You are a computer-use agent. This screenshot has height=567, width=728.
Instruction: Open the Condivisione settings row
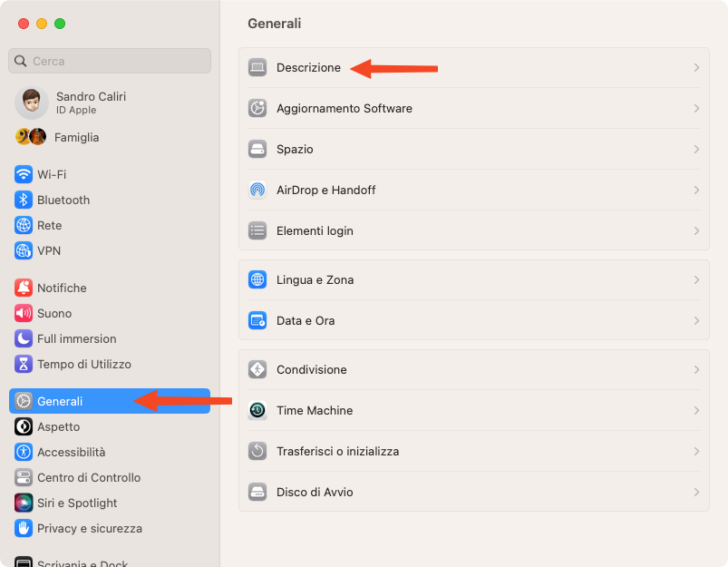click(474, 370)
